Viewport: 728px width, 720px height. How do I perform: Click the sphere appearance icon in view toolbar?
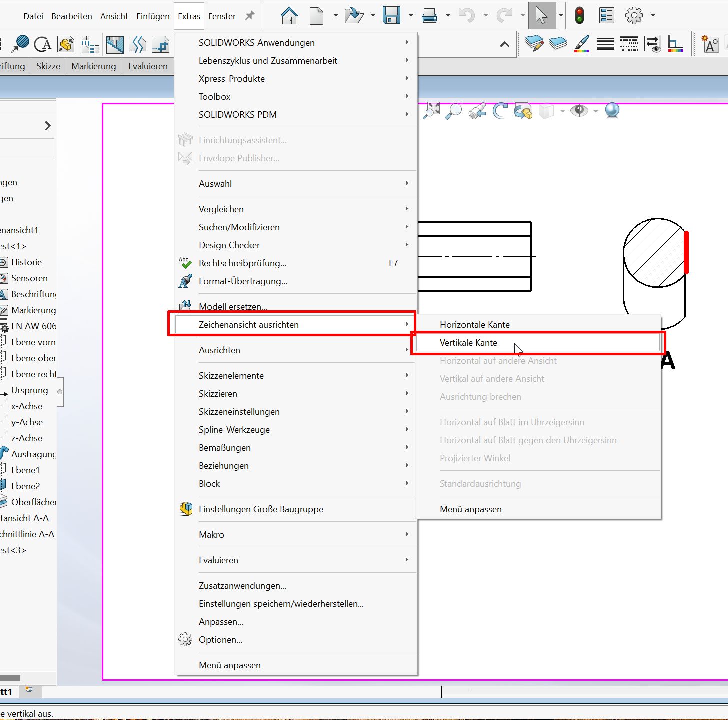pos(612,110)
